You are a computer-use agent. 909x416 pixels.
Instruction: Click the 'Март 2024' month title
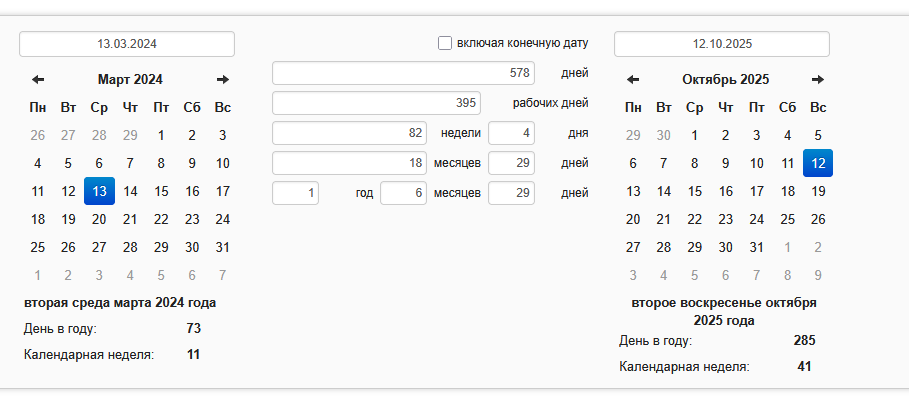tap(130, 79)
